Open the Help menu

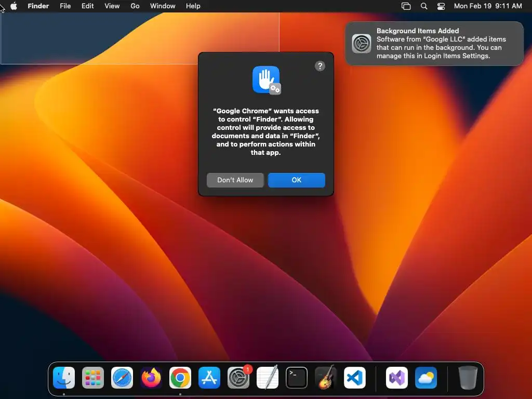193,6
